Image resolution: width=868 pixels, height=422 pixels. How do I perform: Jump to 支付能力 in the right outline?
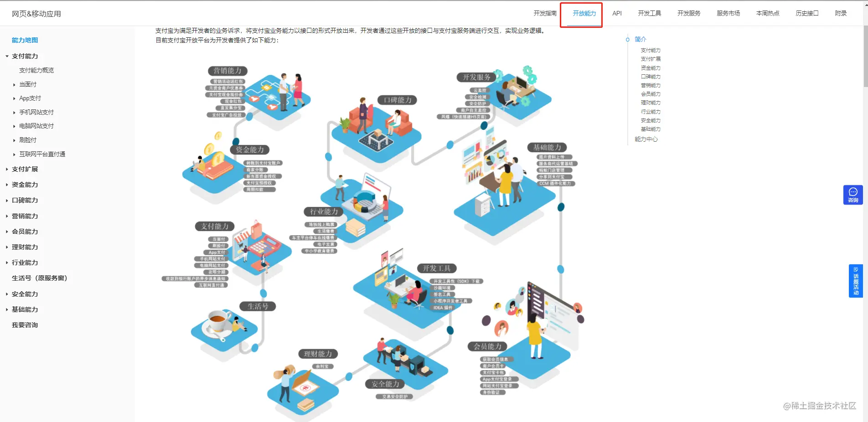tap(651, 50)
